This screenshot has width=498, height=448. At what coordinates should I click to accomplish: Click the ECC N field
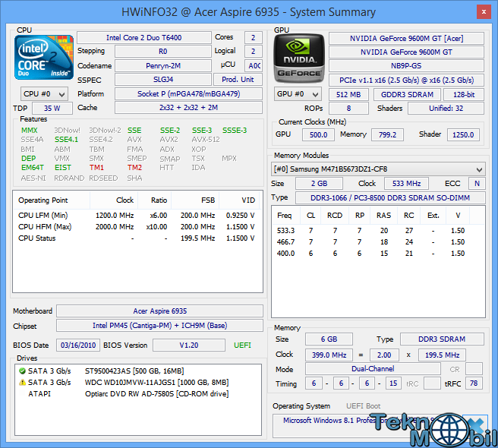click(477, 184)
